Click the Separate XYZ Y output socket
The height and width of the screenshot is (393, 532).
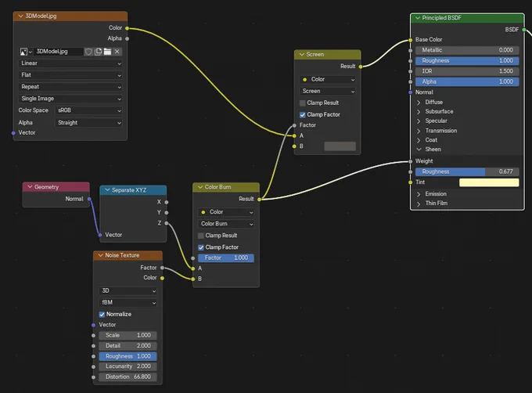[167, 213]
